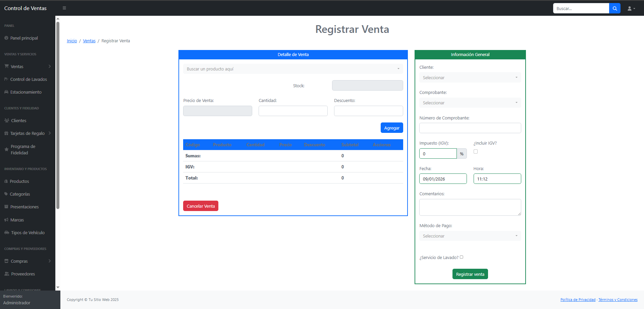Viewport: 644px width, 309px height.
Task: Click the red Cancelar Venta button
Action: click(201, 206)
